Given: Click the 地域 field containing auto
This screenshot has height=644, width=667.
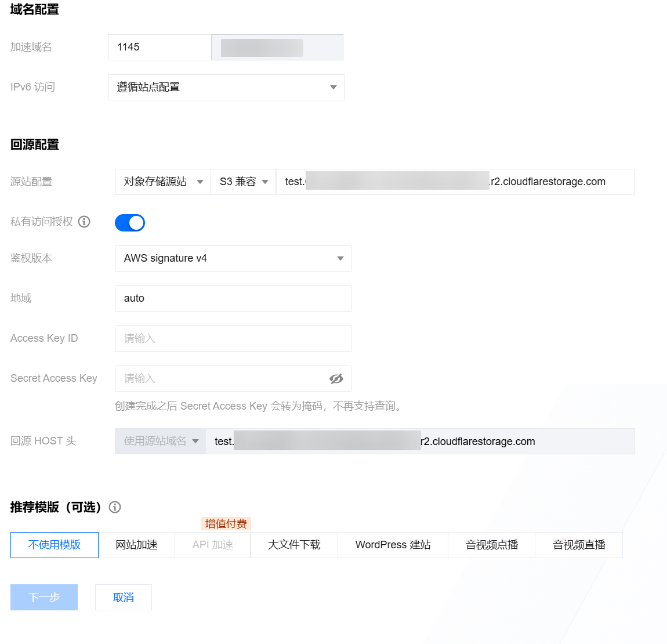Looking at the screenshot, I should tap(233, 299).
